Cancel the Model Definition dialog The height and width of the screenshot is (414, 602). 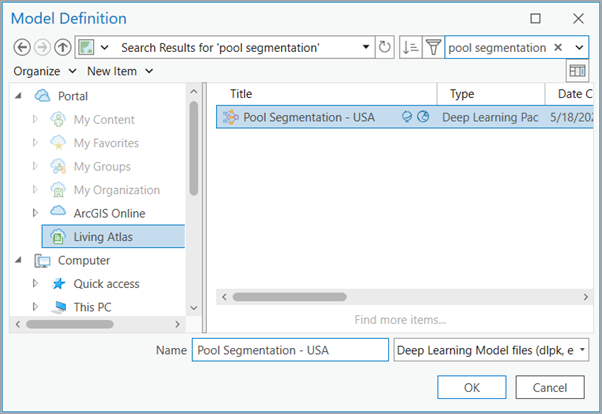coord(550,387)
